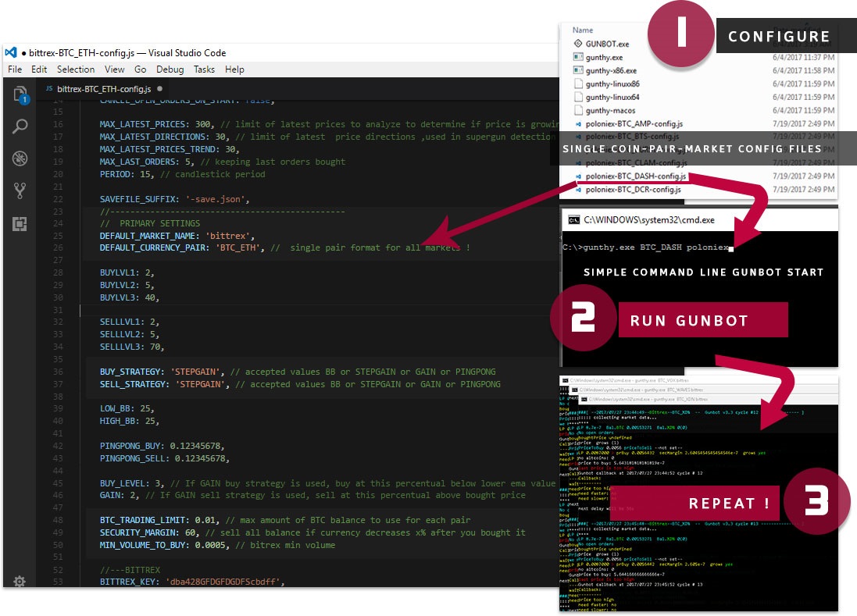
Task: Open Source Control icon in activity bar
Action: 20,190
